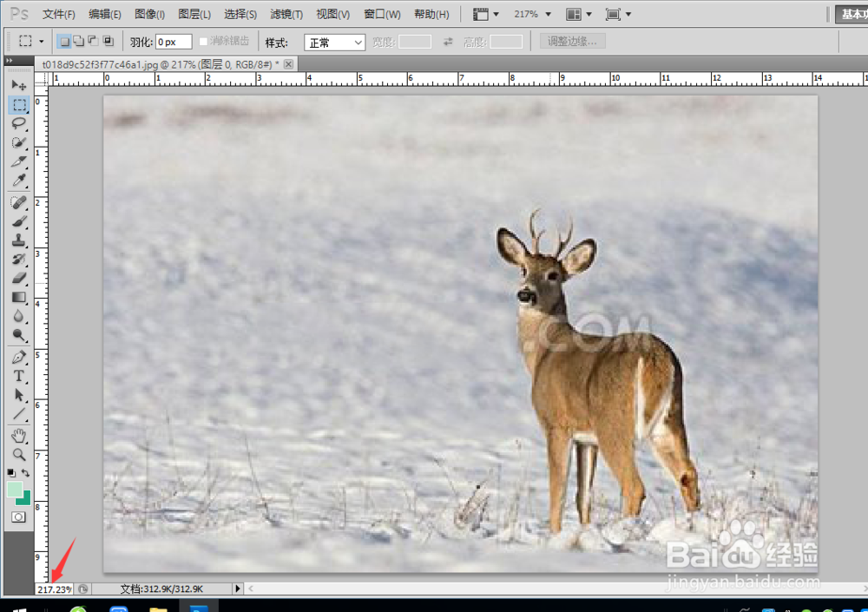Select the Eraser tool
The height and width of the screenshot is (612, 868).
(19, 278)
